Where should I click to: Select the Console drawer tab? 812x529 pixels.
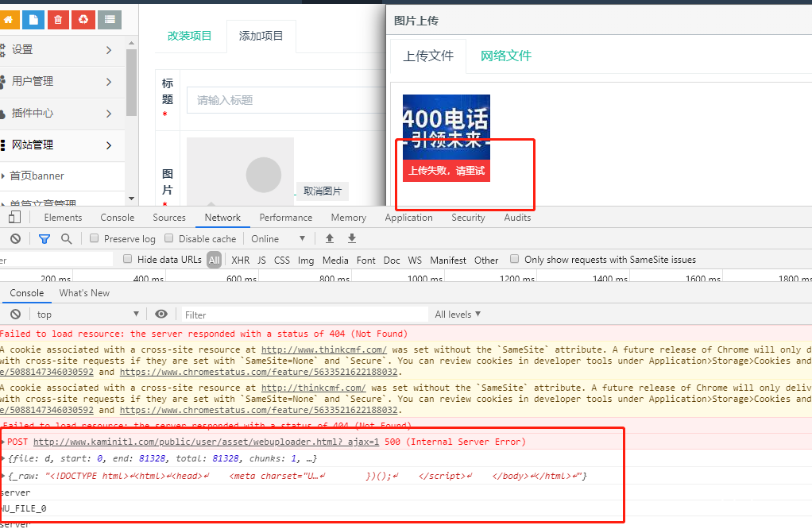pos(27,293)
